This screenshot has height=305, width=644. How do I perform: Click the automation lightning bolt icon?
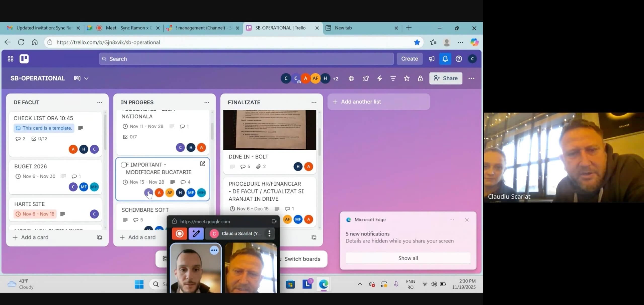tap(379, 78)
